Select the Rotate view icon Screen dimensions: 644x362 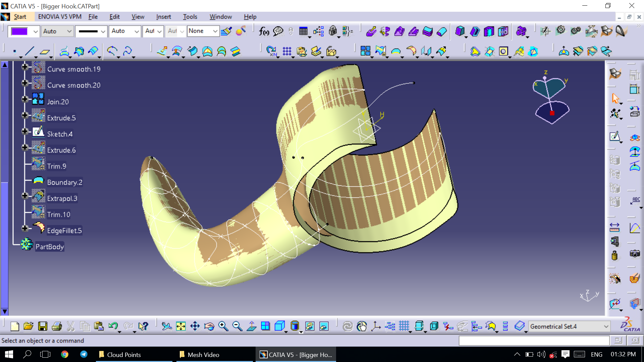209,326
